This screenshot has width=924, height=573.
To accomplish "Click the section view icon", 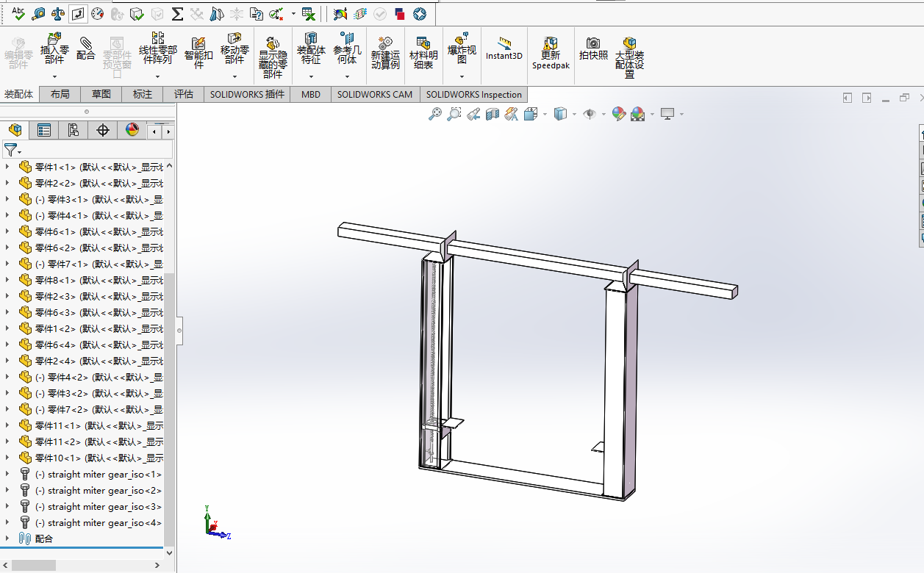I will click(492, 114).
